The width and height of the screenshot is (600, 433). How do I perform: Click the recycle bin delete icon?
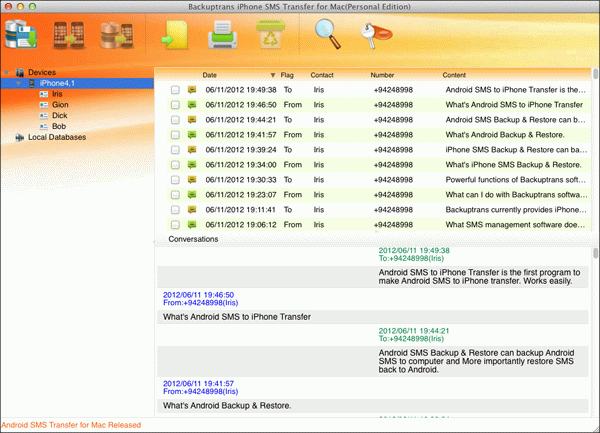[270, 35]
